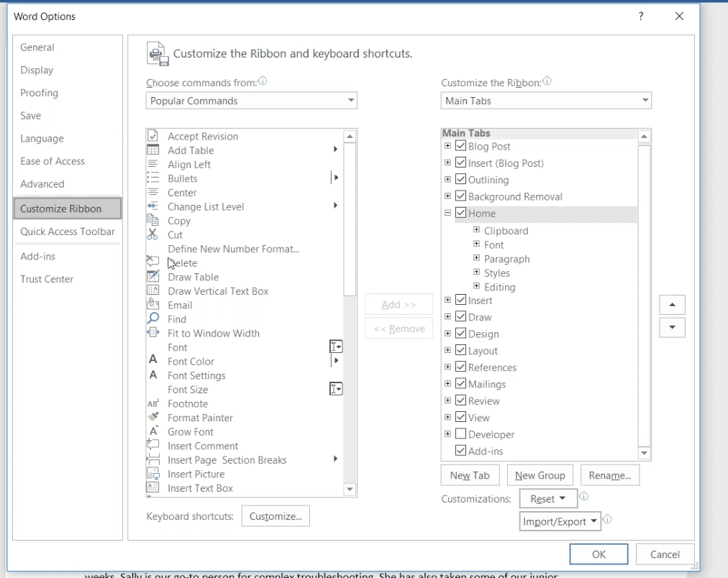The height and width of the screenshot is (578, 728).
Task: Click the Draw Table icon
Action: pyautogui.click(x=153, y=277)
